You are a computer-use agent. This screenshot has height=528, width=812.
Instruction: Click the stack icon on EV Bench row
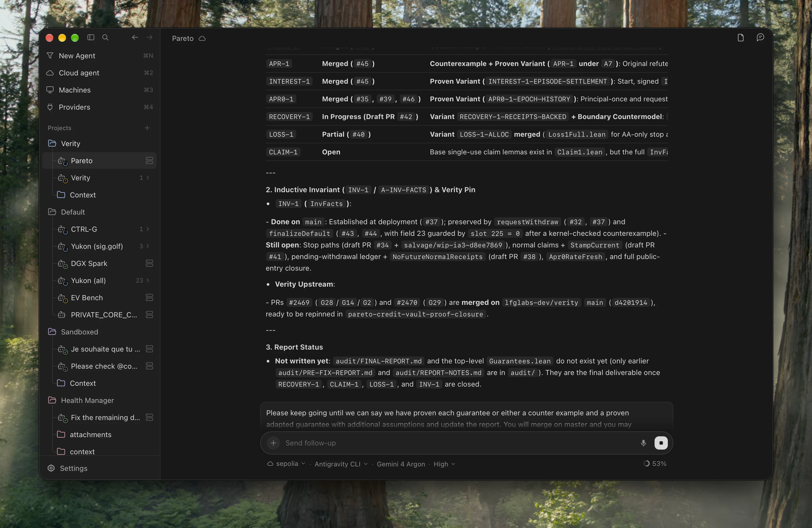coord(149,297)
